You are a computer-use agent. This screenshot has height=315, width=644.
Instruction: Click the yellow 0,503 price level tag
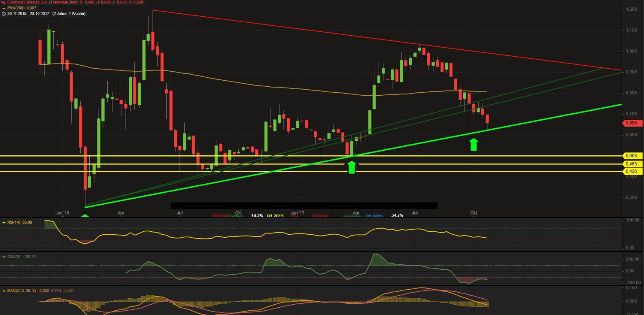point(632,156)
